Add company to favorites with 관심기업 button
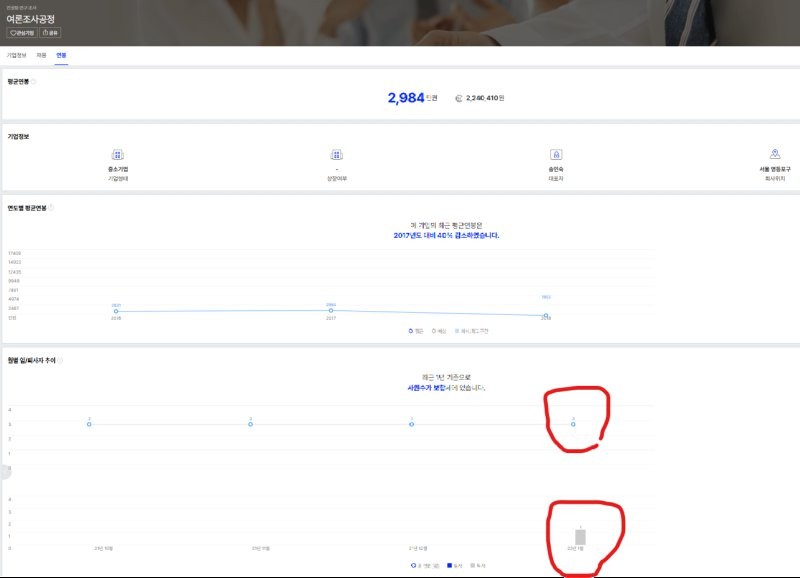Viewport: 800px width, 578px height. (21, 33)
